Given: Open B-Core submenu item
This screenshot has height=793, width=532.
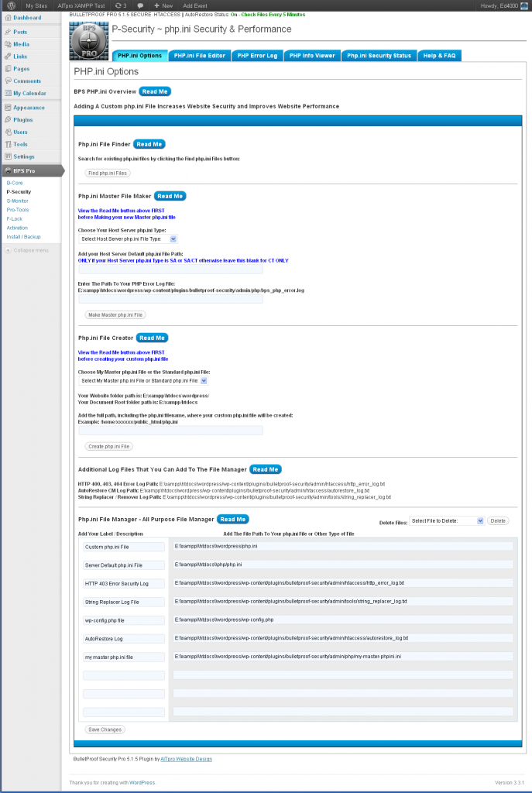Looking at the screenshot, I should (15, 183).
